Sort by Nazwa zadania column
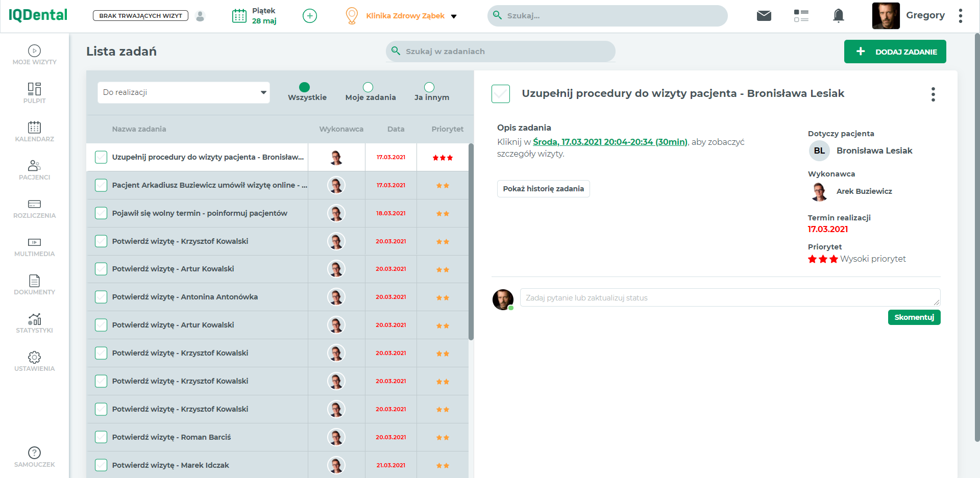Image resolution: width=980 pixels, height=478 pixels. point(139,129)
